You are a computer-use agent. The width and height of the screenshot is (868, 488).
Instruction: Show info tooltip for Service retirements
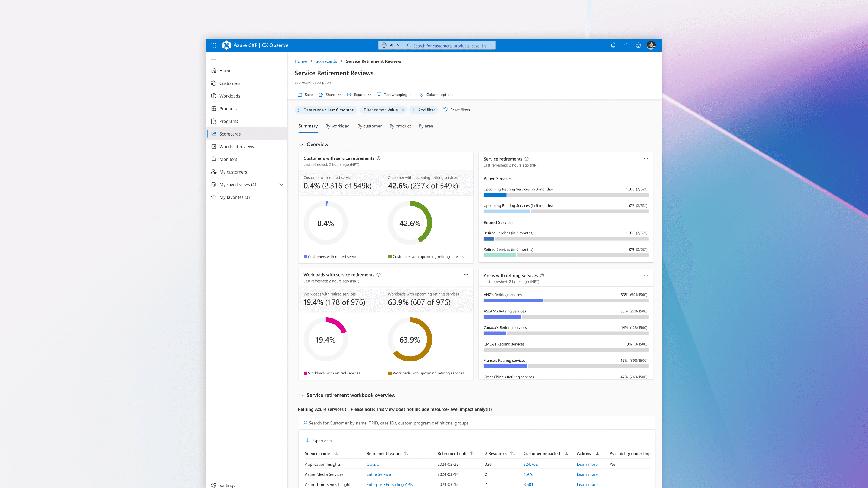pos(527,159)
